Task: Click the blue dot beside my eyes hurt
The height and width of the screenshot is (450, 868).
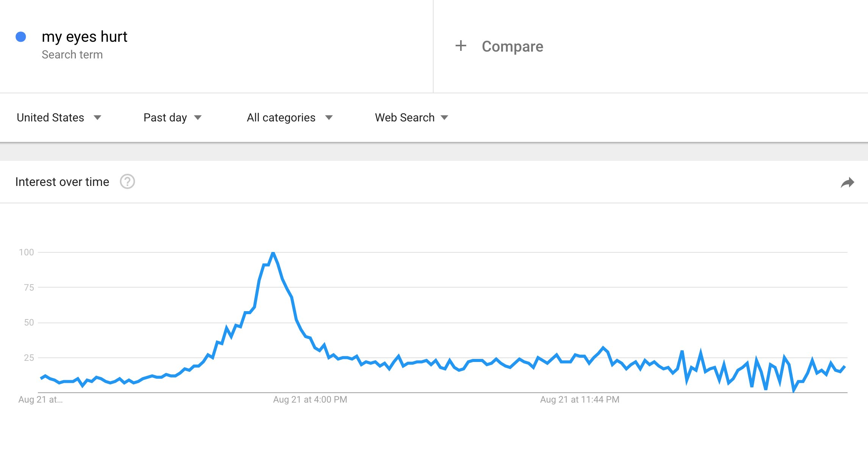Action: 21,37
